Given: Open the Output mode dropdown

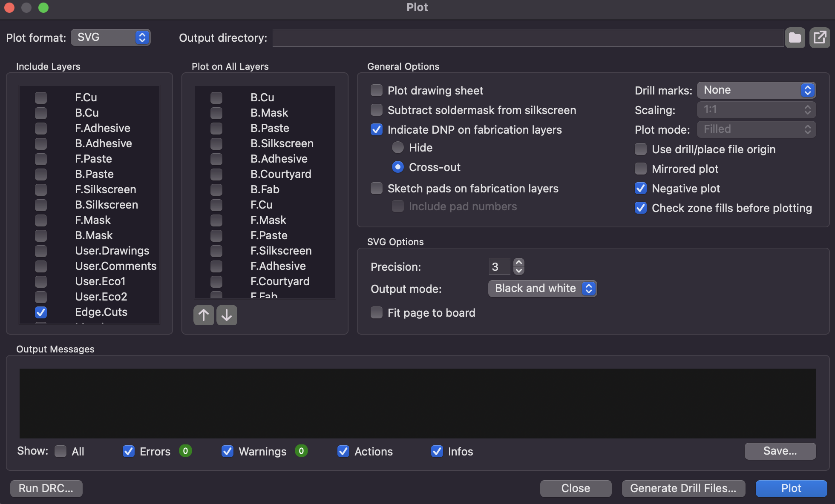Looking at the screenshot, I should point(542,289).
